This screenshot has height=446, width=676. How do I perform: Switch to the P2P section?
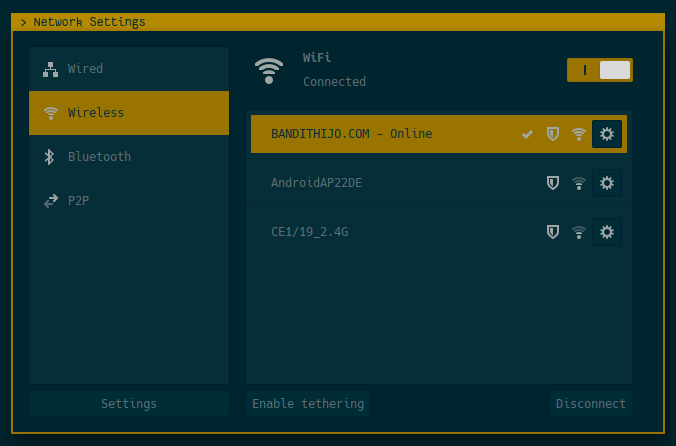click(129, 201)
